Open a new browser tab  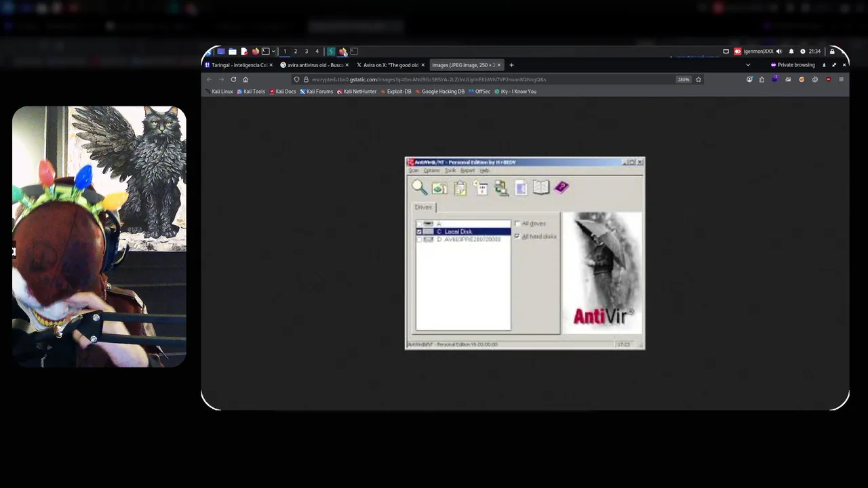(x=511, y=65)
